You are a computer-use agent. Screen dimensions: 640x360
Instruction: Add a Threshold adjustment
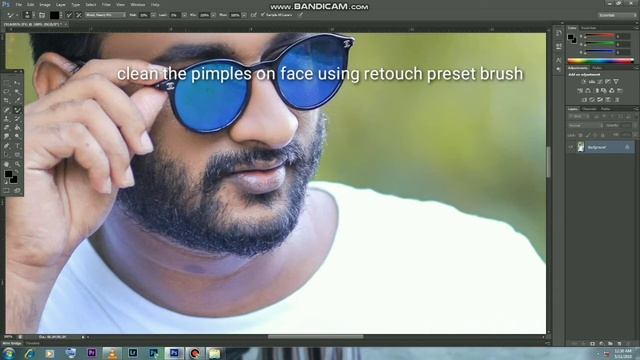600,100
